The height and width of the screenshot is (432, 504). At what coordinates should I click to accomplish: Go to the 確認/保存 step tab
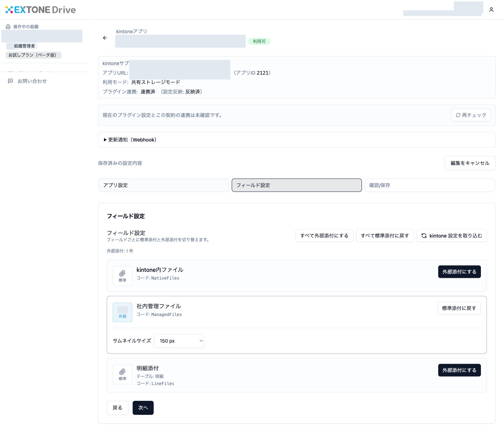[429, 185]
